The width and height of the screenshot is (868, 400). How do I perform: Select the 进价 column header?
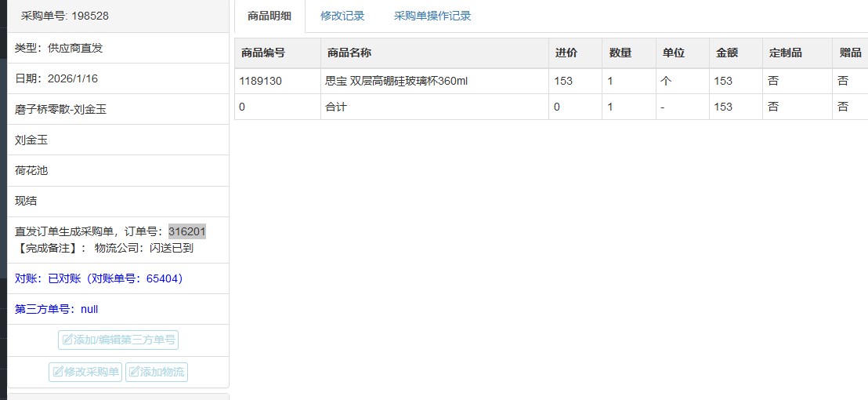[x=566, y=53]
